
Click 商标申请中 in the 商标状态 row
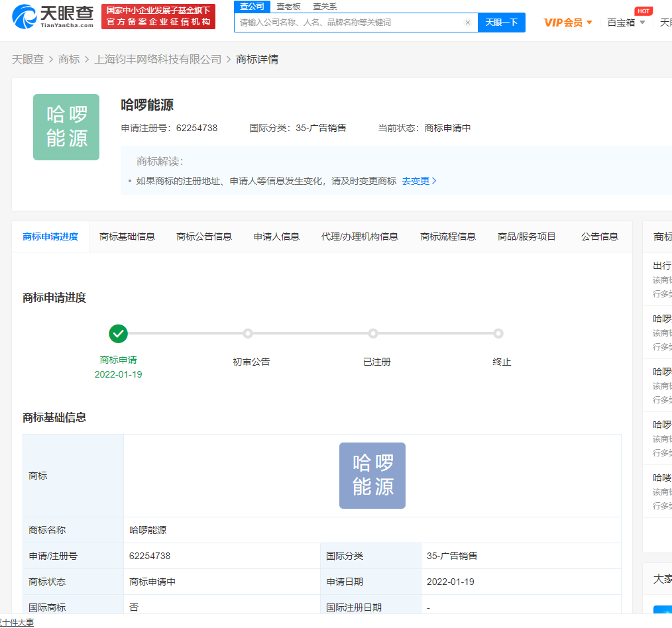coord(152,582)
